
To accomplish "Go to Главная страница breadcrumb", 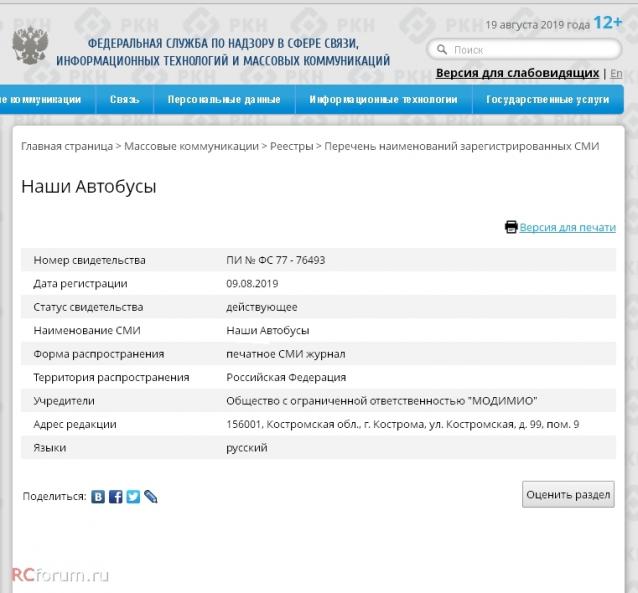I will [x=67, y=146].
